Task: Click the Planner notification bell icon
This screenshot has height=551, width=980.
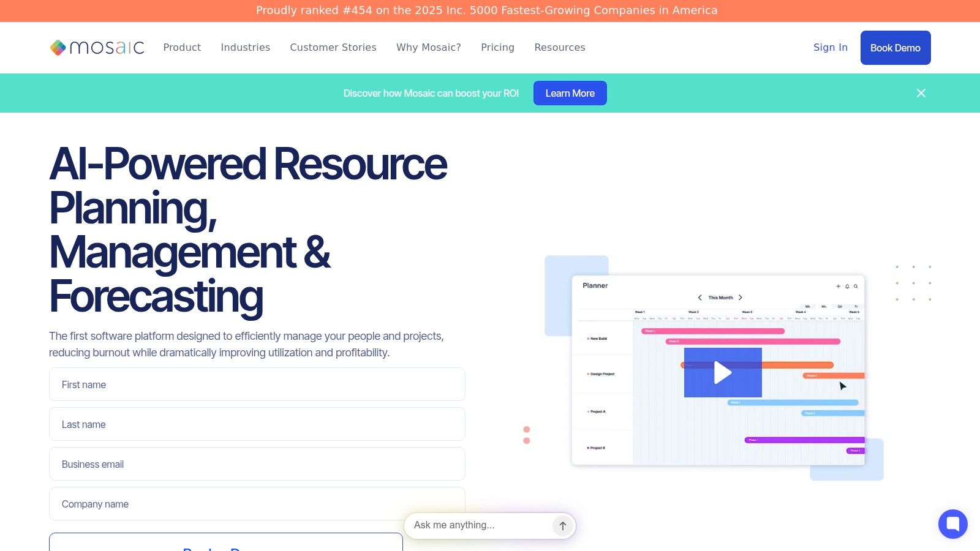Action: 847,286
